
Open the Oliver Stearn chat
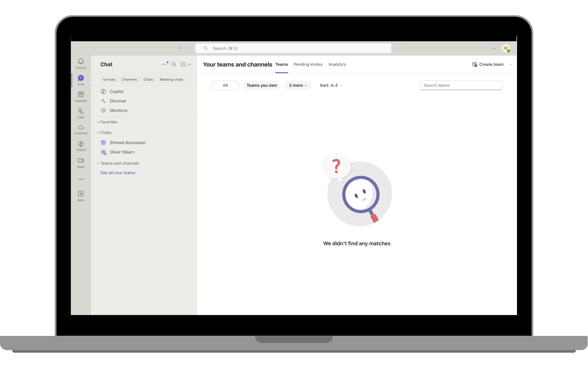(122, 152)
